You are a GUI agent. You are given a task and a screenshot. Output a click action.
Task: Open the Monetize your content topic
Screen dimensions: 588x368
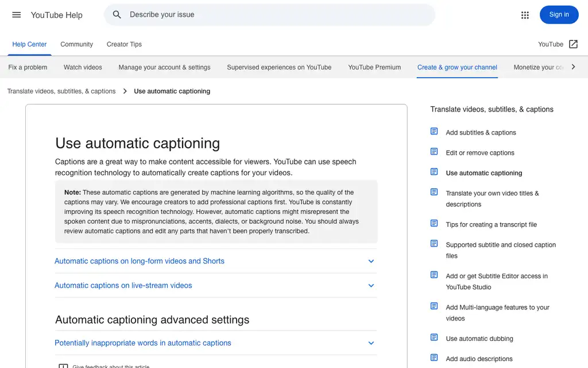point(539,67)
